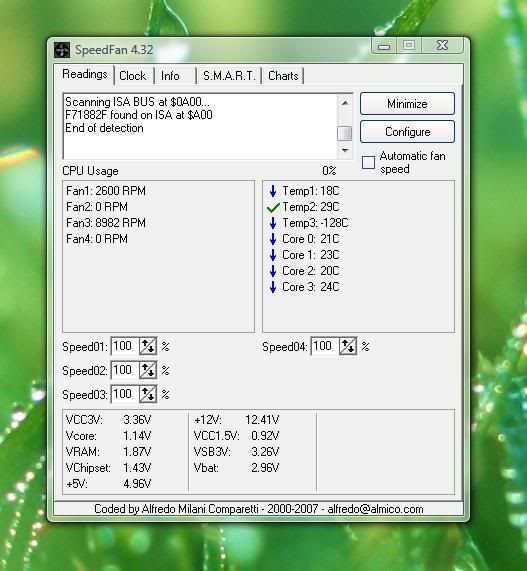The height and width of the screenshot is (571, 527).
Task: Select the 'Fan3: 8982 RPM' reading
Action: click(106, 223)
